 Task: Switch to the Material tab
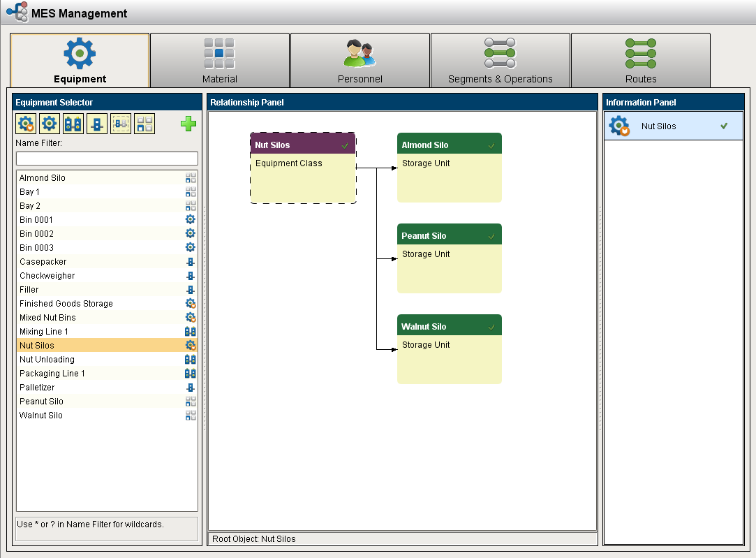coord(220,61)
